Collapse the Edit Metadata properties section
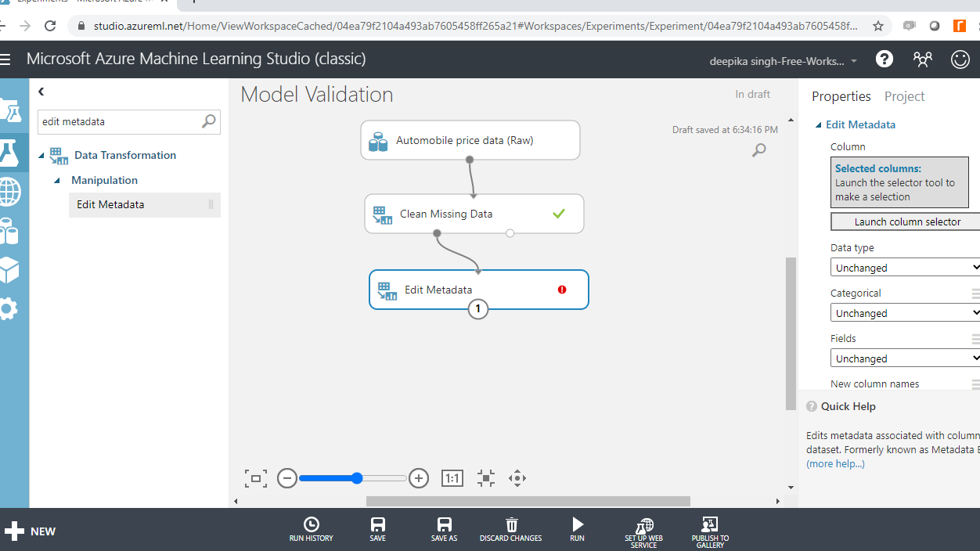Screen dimensions: 980x551 [819, 124]
